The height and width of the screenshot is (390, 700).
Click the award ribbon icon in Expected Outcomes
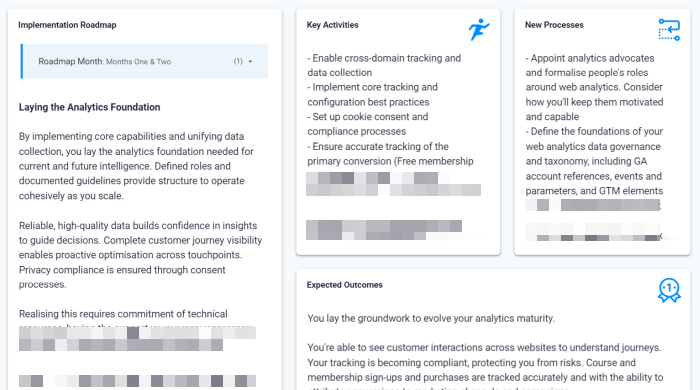pyautogui.click(x=669, y=290)
